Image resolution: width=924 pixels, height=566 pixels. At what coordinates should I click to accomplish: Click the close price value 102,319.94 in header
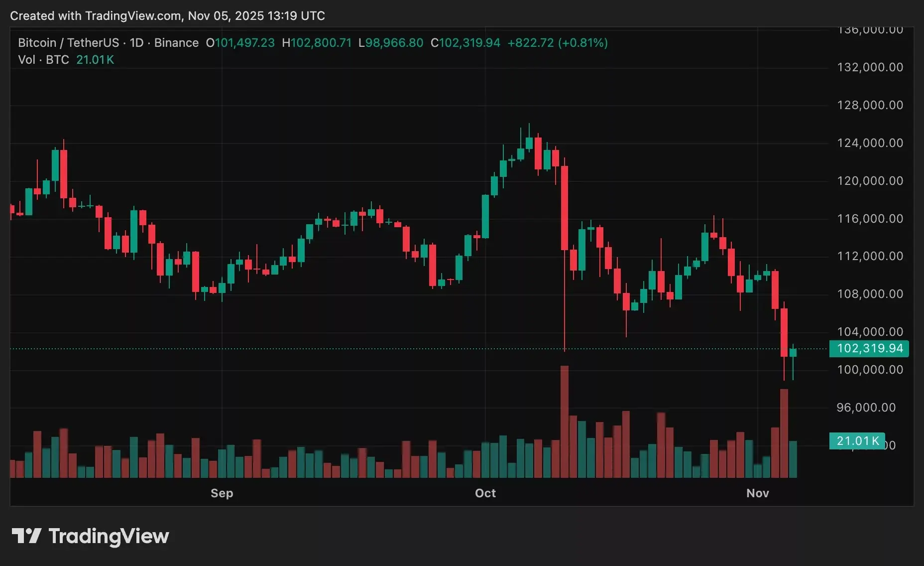click(x=469, y=43)
